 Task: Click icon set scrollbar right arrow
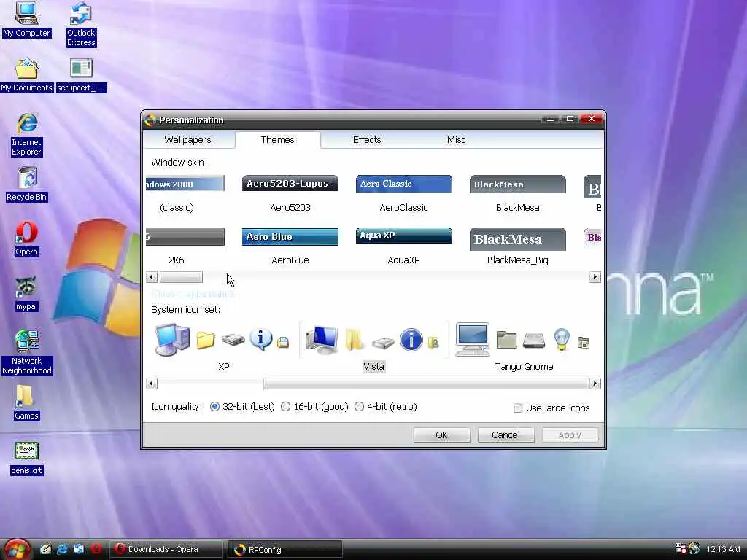595,384
